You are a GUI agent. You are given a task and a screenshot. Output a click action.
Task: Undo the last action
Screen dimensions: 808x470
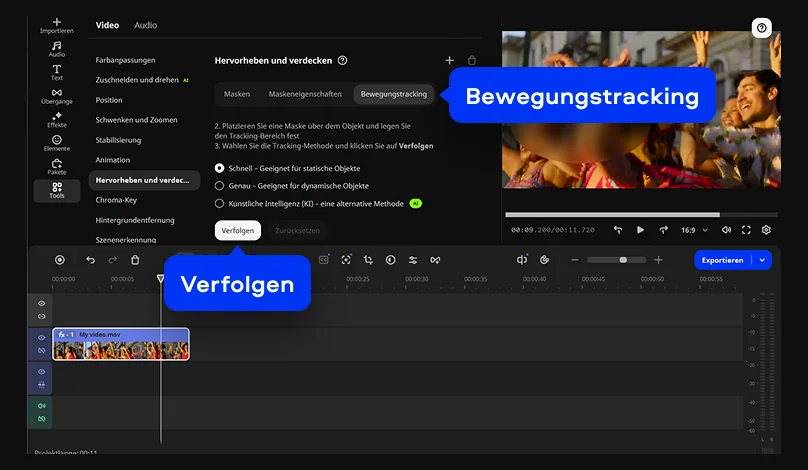90,260
